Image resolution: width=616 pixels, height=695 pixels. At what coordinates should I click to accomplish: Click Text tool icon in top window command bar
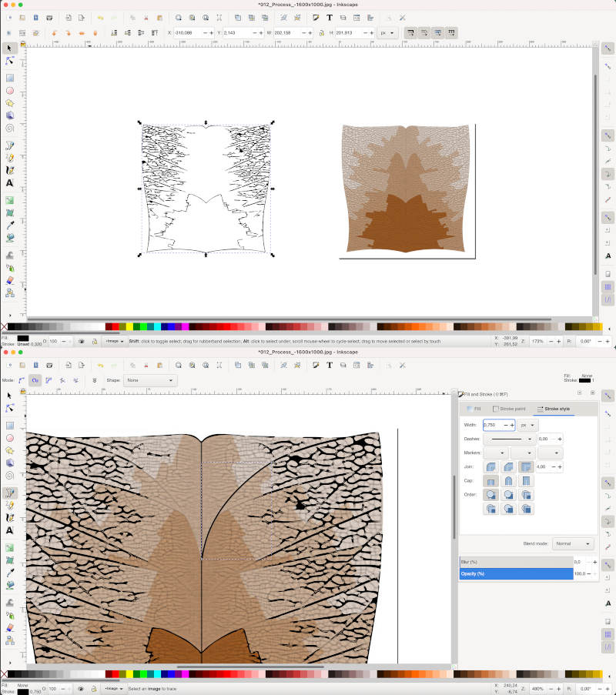(330, 18)
